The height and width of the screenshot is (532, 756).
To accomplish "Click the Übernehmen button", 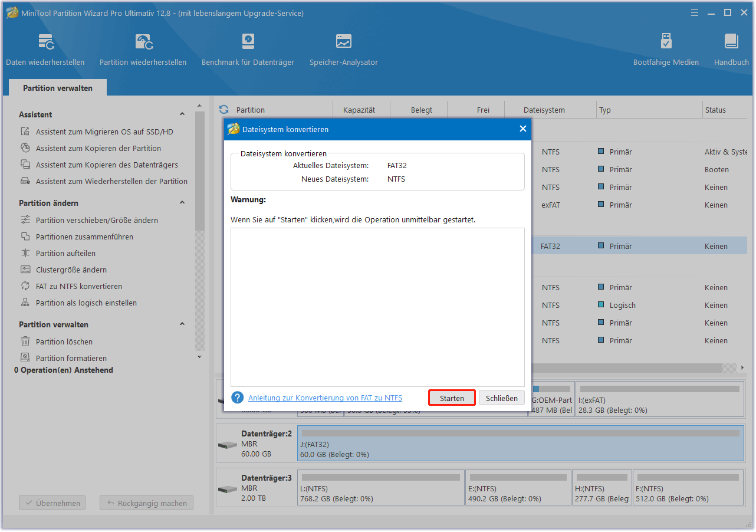I will tap(52, 503).
